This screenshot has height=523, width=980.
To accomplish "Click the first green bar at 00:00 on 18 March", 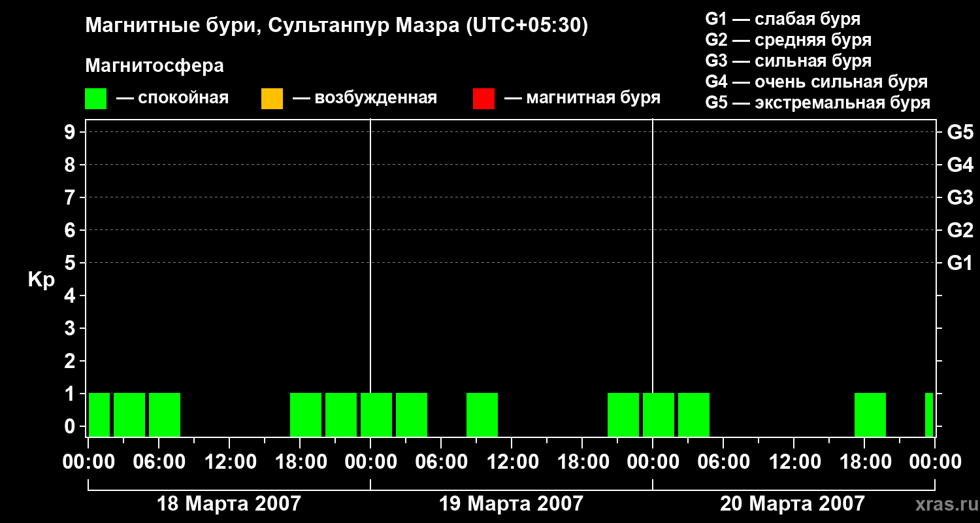I will [x=99, y=414].
